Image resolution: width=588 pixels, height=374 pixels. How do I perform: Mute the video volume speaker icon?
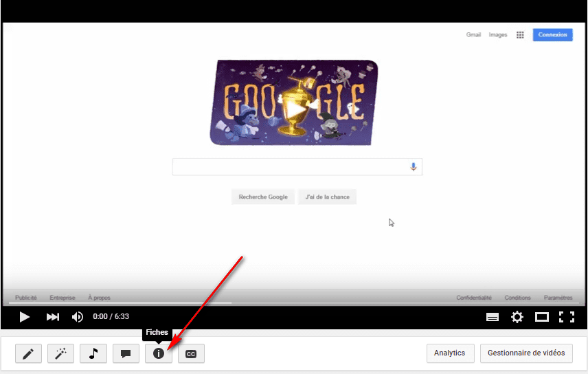pos(77,317)
